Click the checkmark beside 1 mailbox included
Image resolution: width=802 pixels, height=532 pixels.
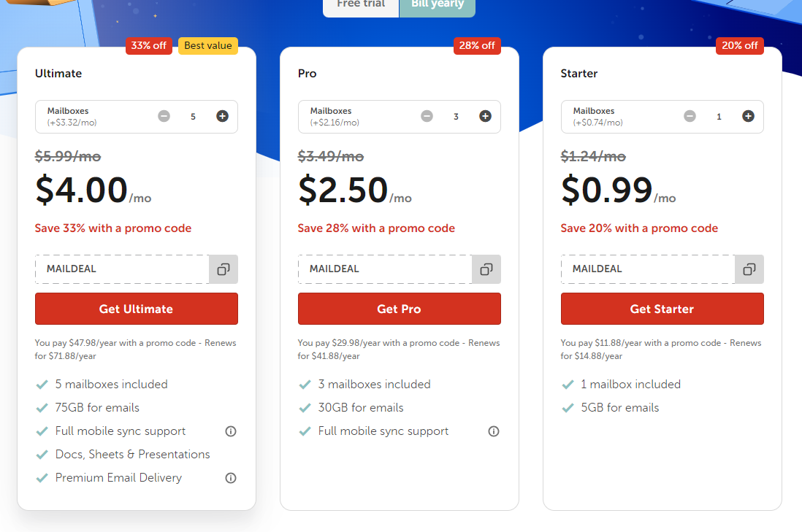(x=568, y=384)
